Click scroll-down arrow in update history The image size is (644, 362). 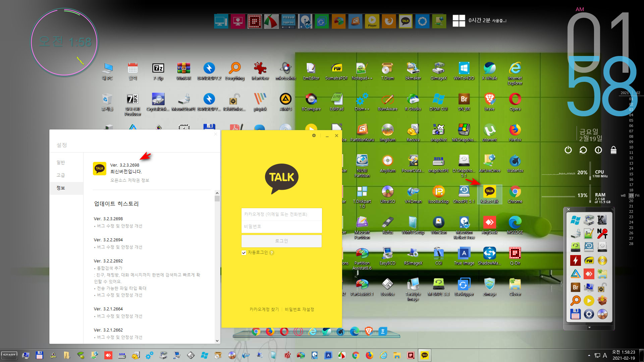coord(217,341)
